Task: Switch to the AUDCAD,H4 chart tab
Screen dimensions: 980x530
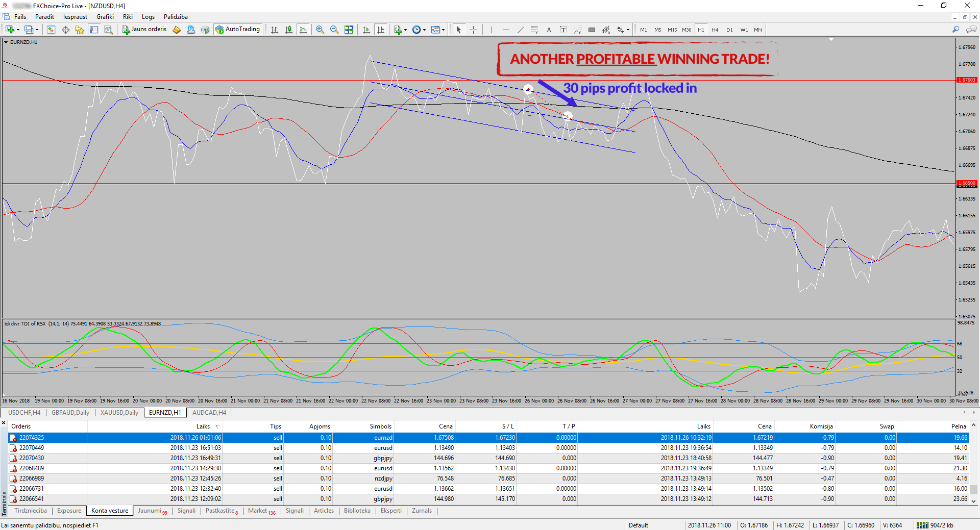Action: [x=209, y=413]
